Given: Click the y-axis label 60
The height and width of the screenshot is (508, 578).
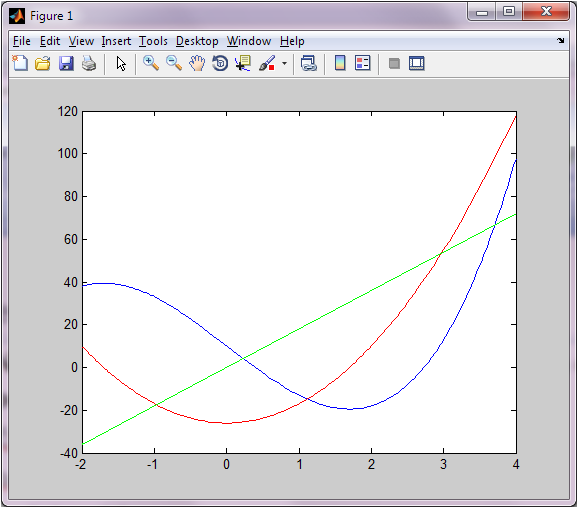Looking at the screenshot, I should (71, 239).
